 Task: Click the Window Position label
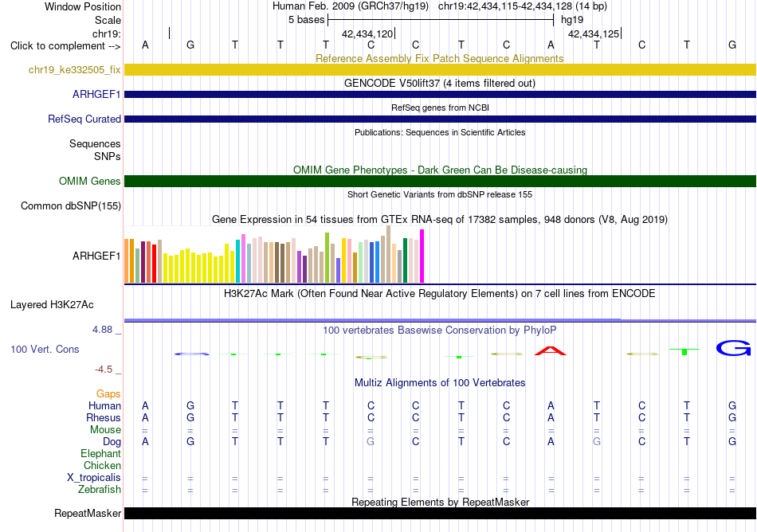tap(83, 6)
